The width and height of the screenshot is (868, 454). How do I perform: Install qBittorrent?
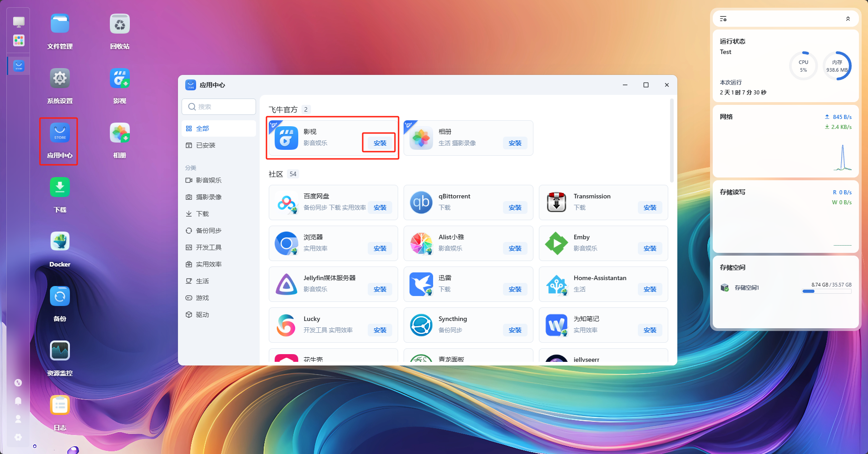pyautogui.click(x=515, y=207)
